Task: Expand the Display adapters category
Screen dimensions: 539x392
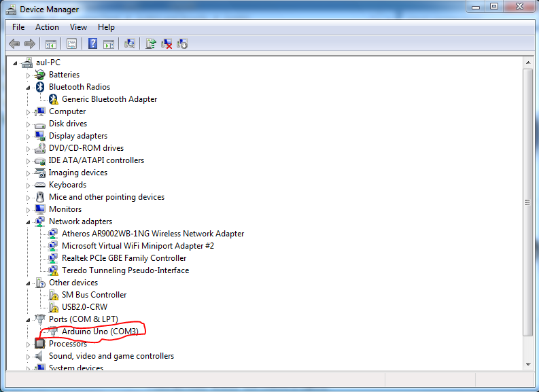Action: (28, 137)
